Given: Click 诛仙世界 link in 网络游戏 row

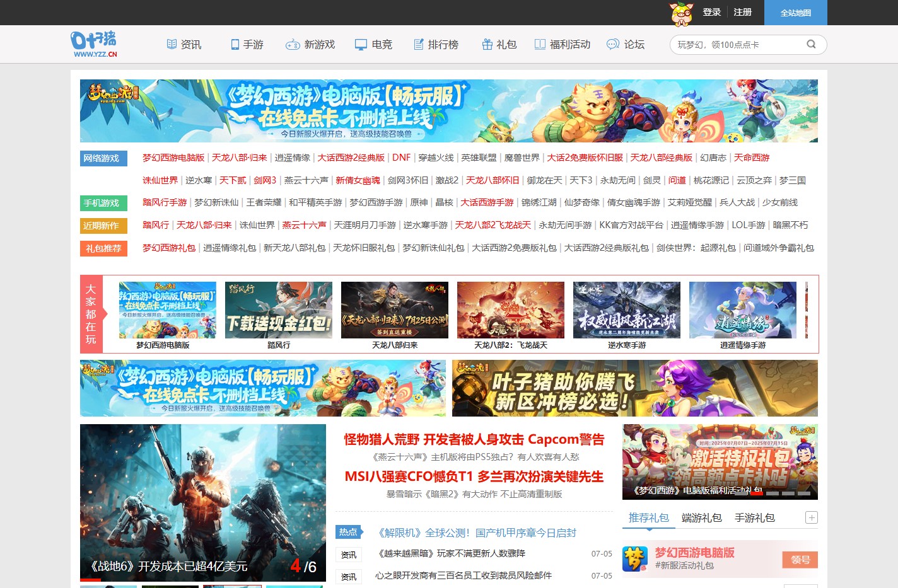Looking at the screenshot, I should pyautogui.click(x=160, y=180).
